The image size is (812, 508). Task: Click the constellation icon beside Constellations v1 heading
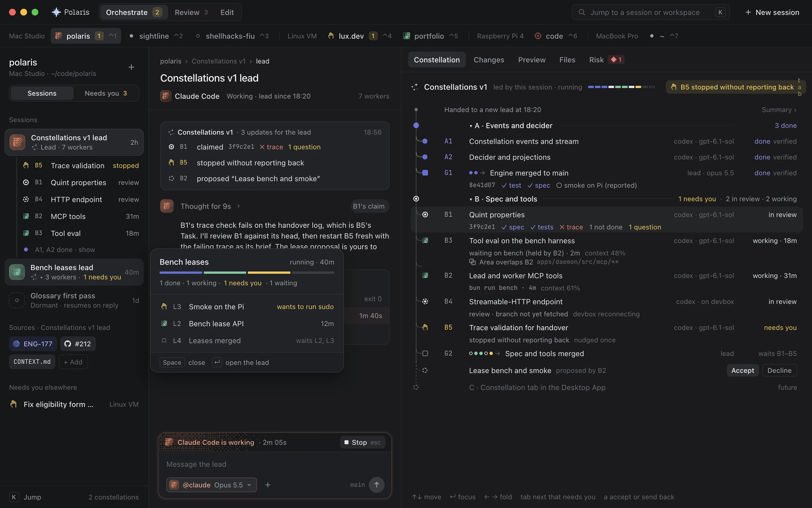(415, 87)
